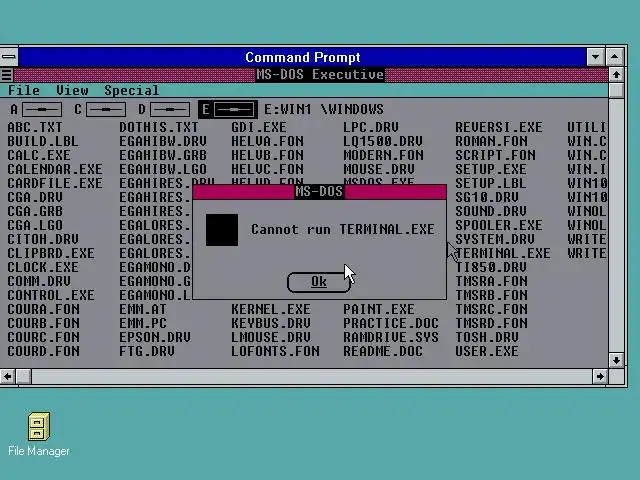Click the black icon in MS-DOS dialog

(x=222, y=230)
